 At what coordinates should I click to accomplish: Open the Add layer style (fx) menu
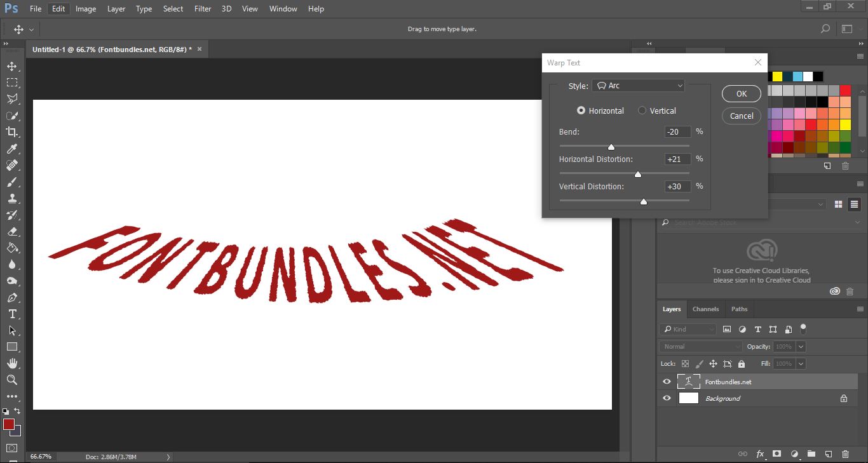point(760,454)
